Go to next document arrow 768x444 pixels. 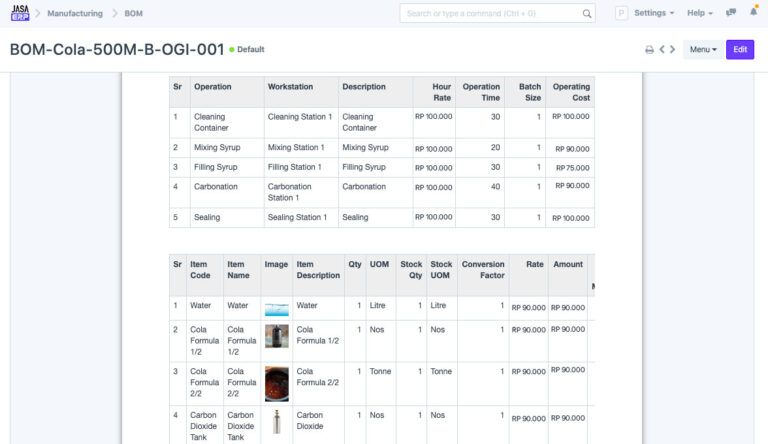coord(673,49)
